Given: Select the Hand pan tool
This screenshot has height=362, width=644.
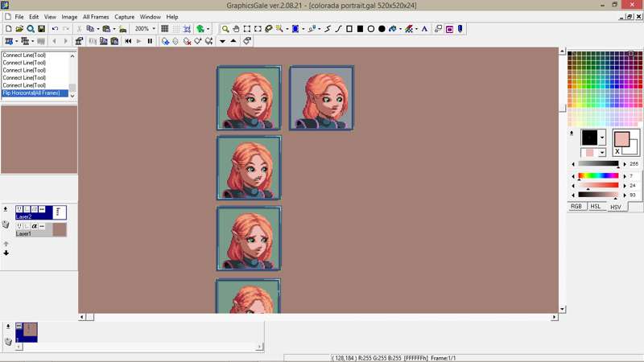Looking at the screenshot, I should (x=236, y=29).
